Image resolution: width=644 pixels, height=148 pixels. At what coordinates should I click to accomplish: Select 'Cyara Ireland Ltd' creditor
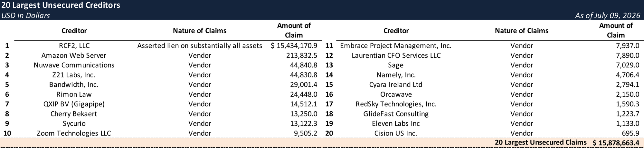396,84
